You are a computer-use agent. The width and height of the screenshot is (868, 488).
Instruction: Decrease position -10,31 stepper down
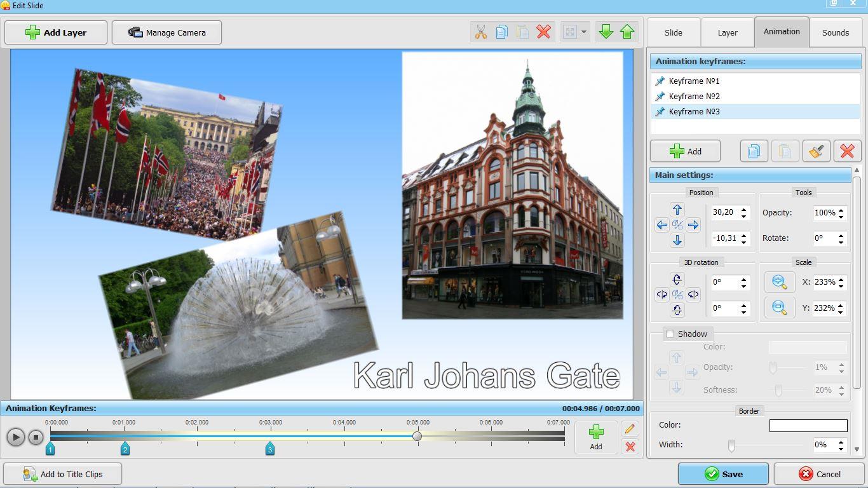[744, 242]
